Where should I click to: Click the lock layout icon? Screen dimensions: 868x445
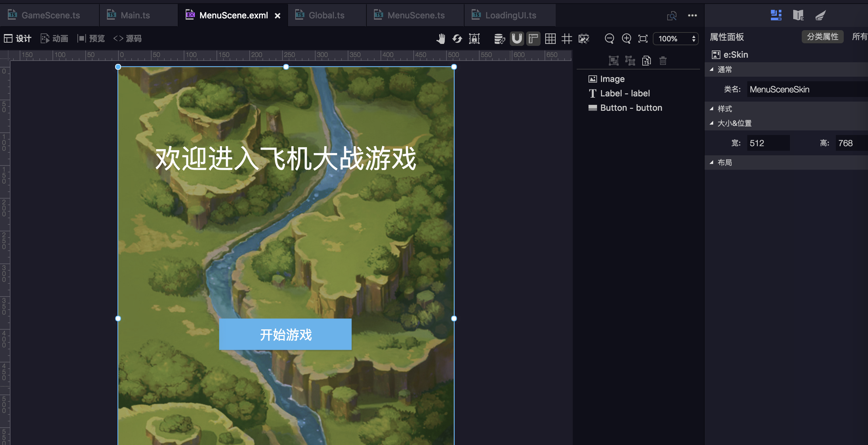coord(474,39)
